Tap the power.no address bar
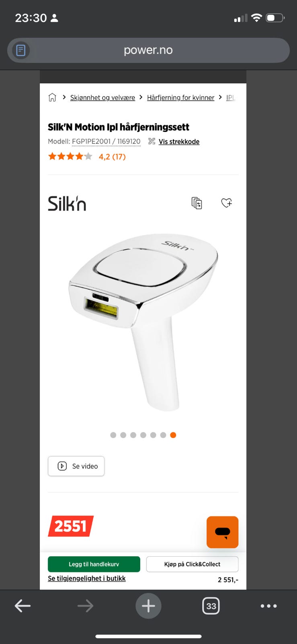The width and height of the screenshot is (297, 644). [148, 50]
